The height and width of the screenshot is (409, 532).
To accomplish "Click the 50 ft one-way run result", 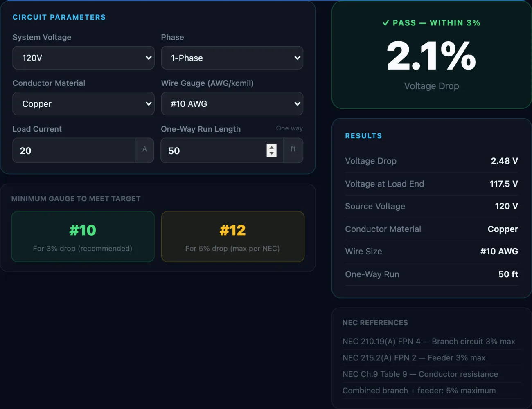I will click(x=508, y=274).
